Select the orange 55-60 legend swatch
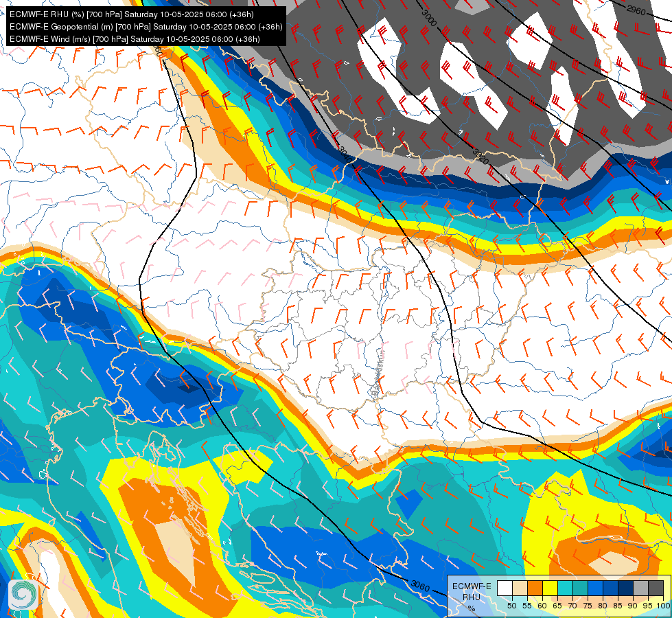 [x=535, y=588]
